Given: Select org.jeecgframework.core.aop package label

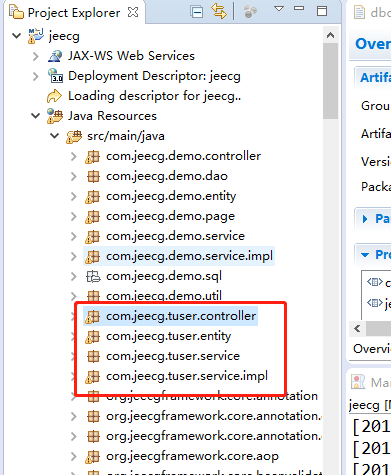Looking at the screenshot, I should coord(192,456).
